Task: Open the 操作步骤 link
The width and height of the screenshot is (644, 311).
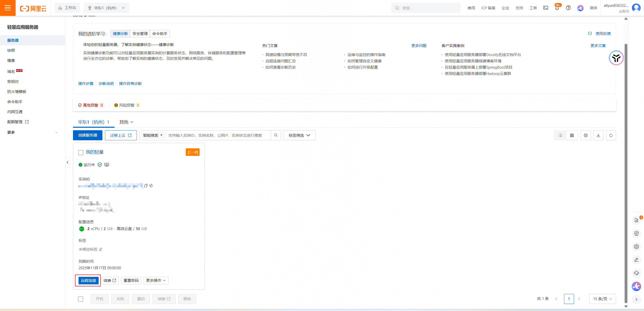Action: coord(86,84)
